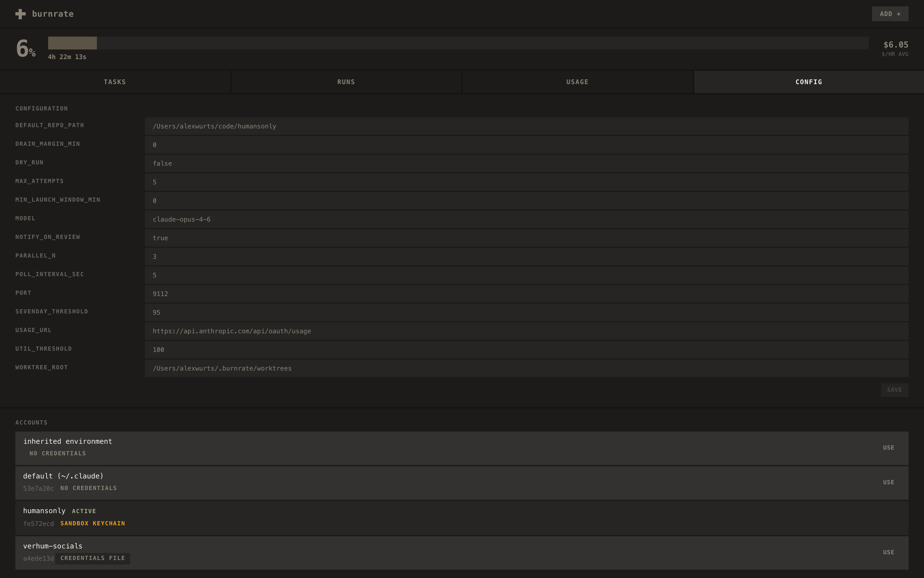This screenshot has width=924, height=578.
Task: Click the SEVENDAY_THRESHOLD setting label
Action: click(52, 311)
